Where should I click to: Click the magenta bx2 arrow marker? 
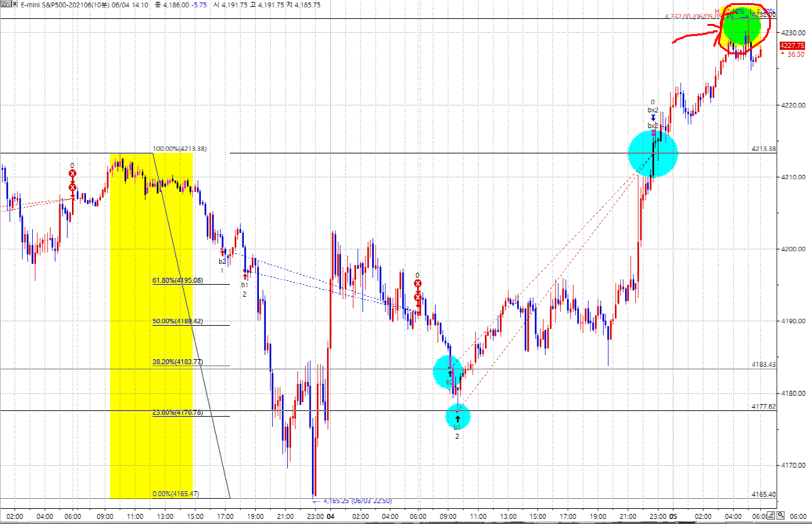click(x=653, y=133)
